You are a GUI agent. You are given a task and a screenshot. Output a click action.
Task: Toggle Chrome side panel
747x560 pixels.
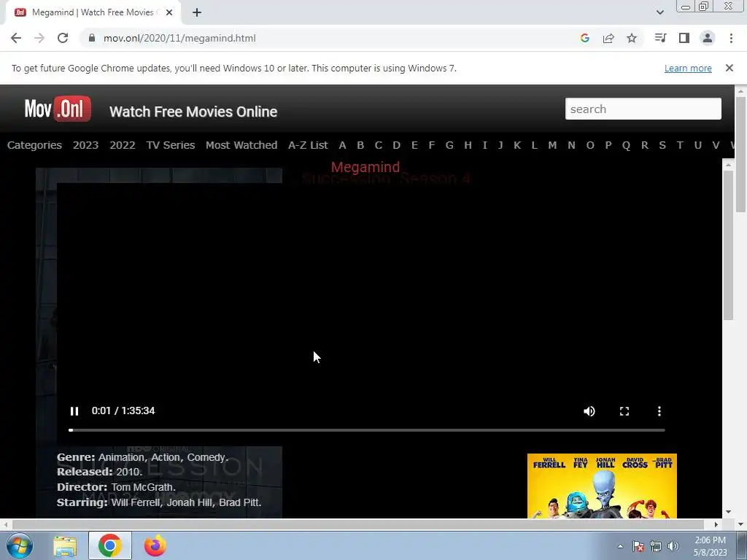click(684, 38)
